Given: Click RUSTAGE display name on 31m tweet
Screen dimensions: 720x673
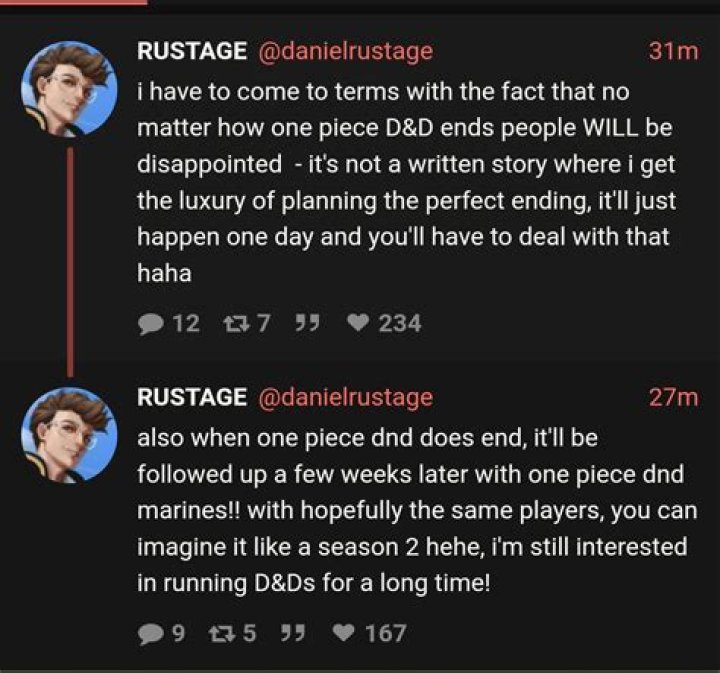Looking at the screenshot, I should tap(191, 52).
